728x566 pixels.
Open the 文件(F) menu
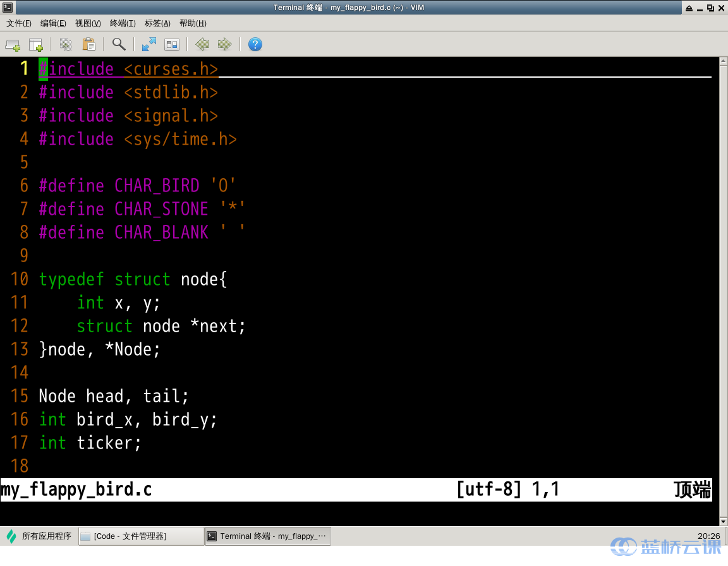pyautogui.click(x=19, y=23)
